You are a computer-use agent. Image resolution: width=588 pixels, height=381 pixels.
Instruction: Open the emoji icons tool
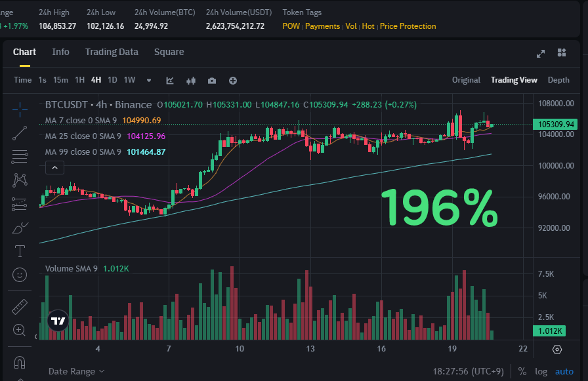pyautogui.click(x=20, y=275)
